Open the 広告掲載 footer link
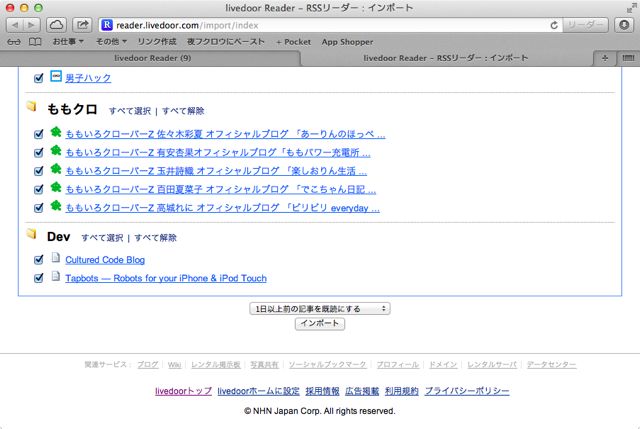The width and height of the screenshot is (640, 429). click(x=362, y=391)
